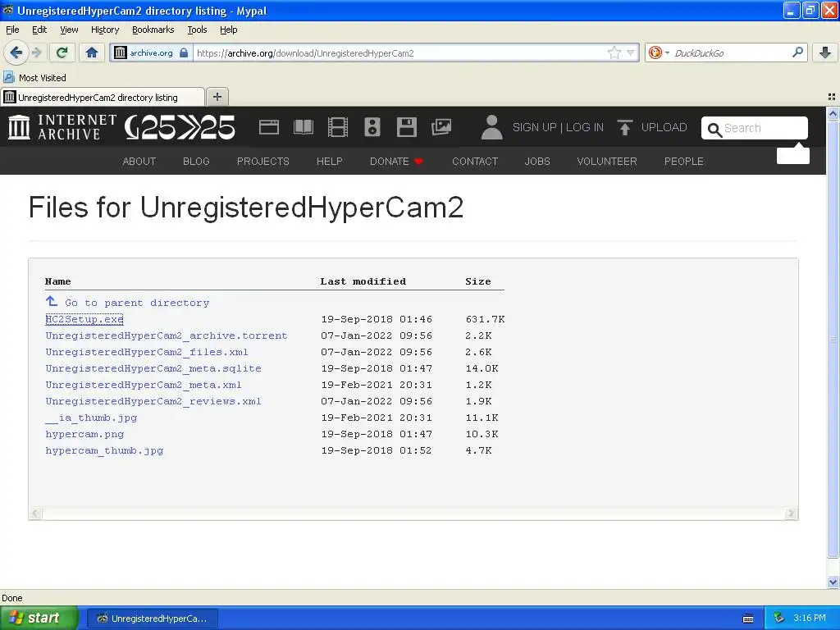Click the Upload arrow icon
This screenshot has height=630, width=840.
624,127
